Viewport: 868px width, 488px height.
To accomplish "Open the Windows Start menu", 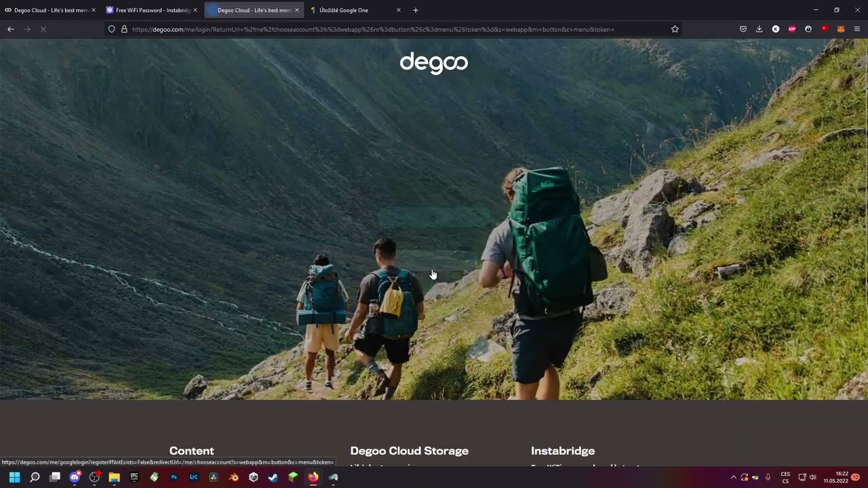I will 14,477.
